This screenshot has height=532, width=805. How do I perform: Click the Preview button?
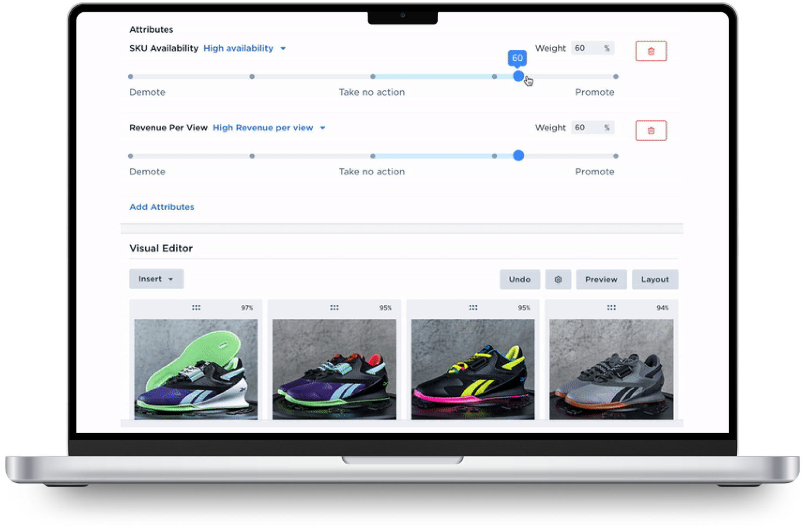point(600,280)
